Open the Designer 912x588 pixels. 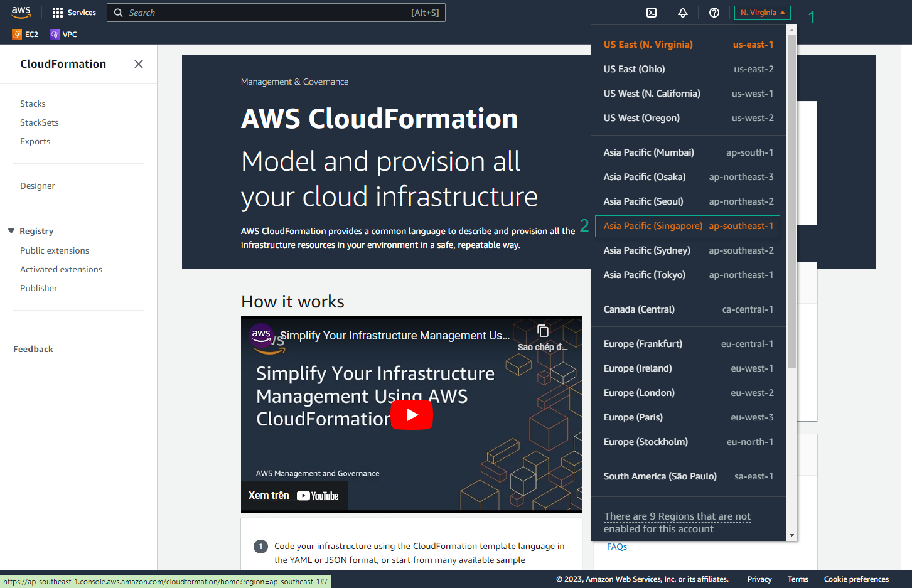click(x=38, y=186)
